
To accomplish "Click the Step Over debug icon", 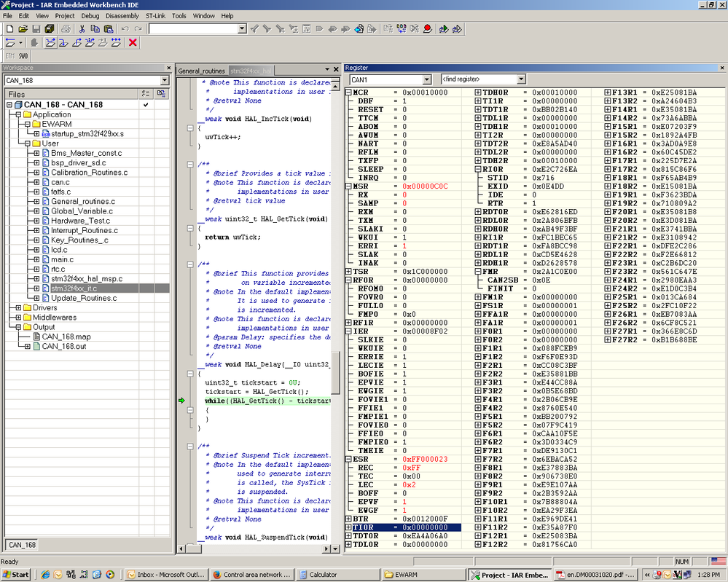I will tap(50, 43).
